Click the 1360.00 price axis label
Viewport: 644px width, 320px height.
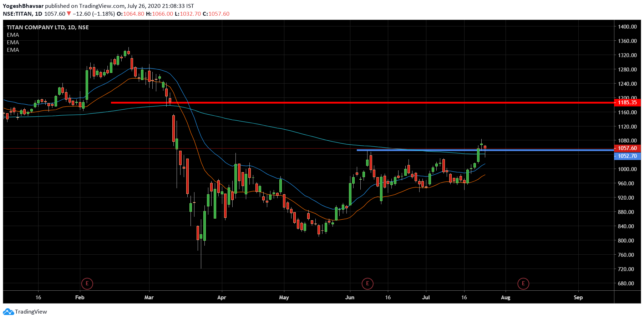click(627, 41)
